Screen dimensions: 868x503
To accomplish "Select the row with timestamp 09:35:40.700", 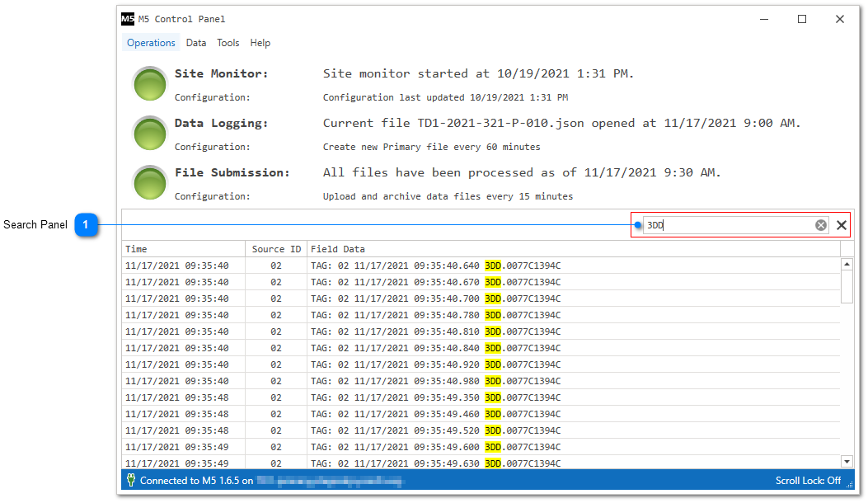I will (481, 299).
